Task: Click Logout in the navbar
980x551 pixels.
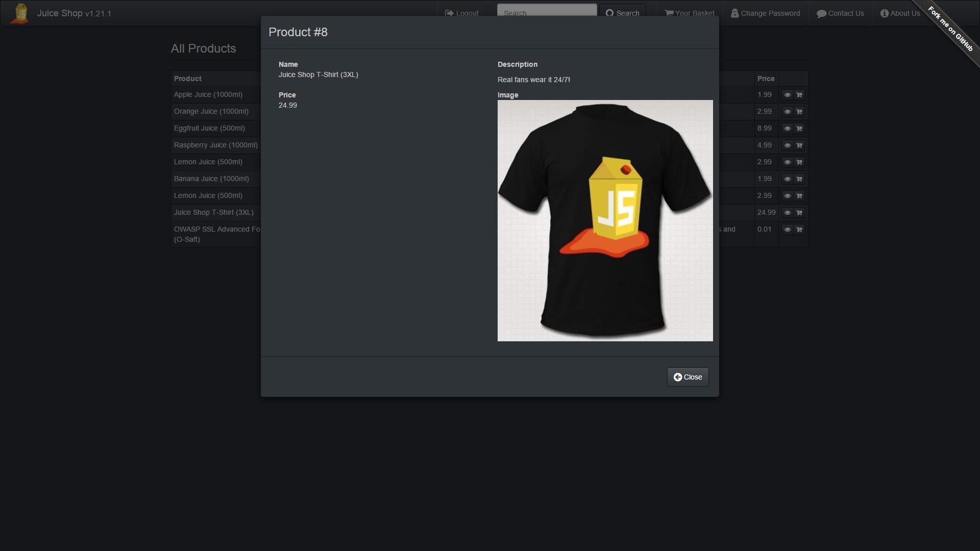Action: 462,13
